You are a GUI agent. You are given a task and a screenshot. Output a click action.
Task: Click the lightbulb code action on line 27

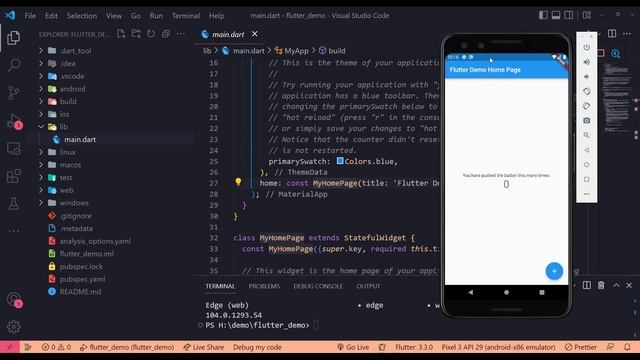click(x=238, y=182)
